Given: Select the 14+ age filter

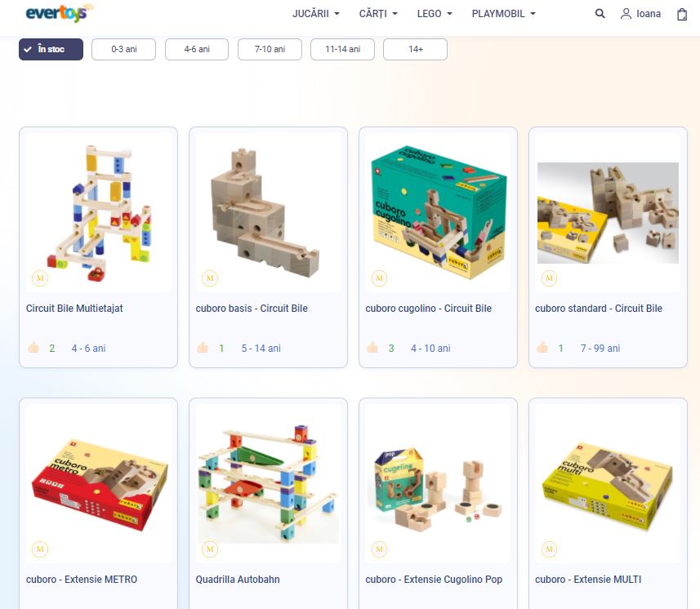Looking at the screenshot, I should (415, 49).
